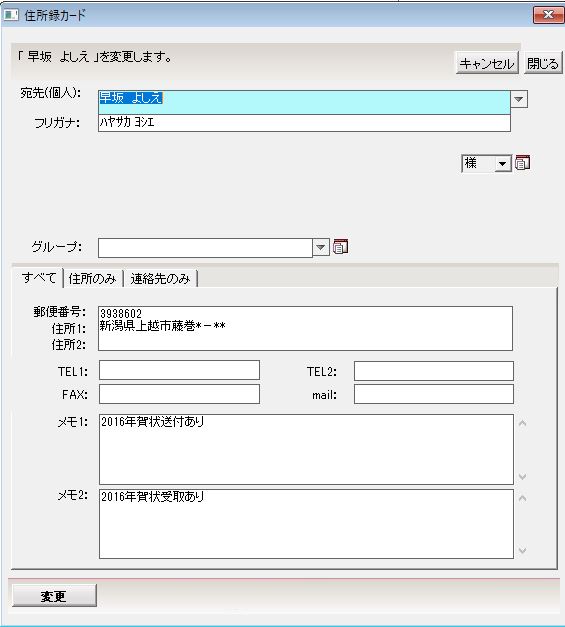This screenshot has height=627, width=565.
Task: Click the list icon beside グループ field
Action: [x=340, y=247]
